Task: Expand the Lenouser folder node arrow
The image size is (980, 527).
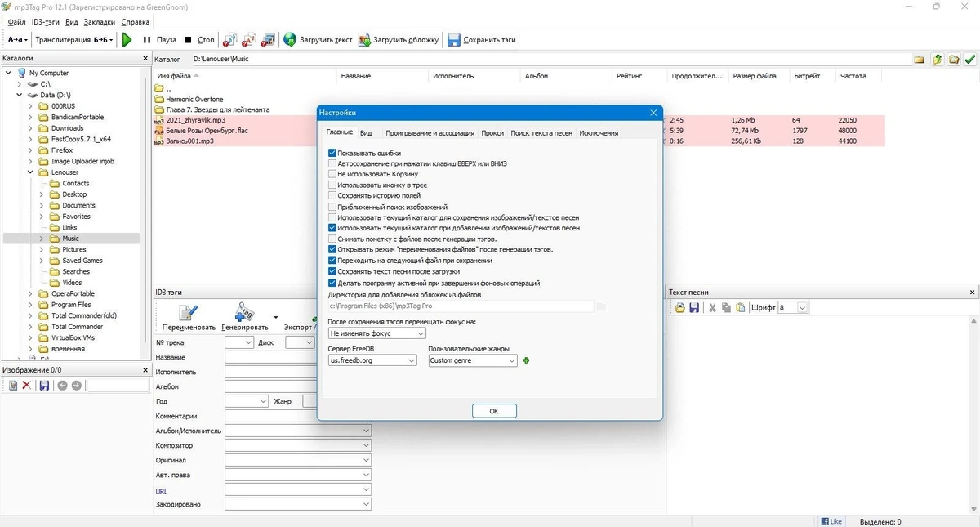Action: click(31, 172)
